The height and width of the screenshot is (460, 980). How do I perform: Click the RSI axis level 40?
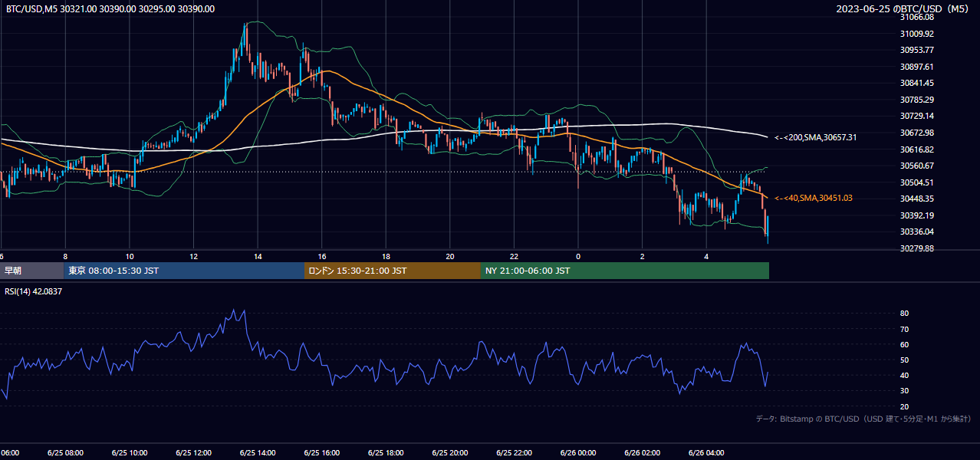904,375
